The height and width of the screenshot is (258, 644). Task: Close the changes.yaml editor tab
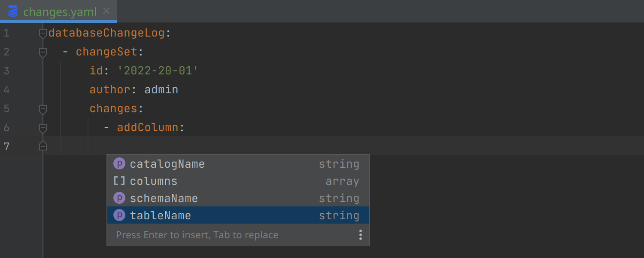tap(107, 11)
